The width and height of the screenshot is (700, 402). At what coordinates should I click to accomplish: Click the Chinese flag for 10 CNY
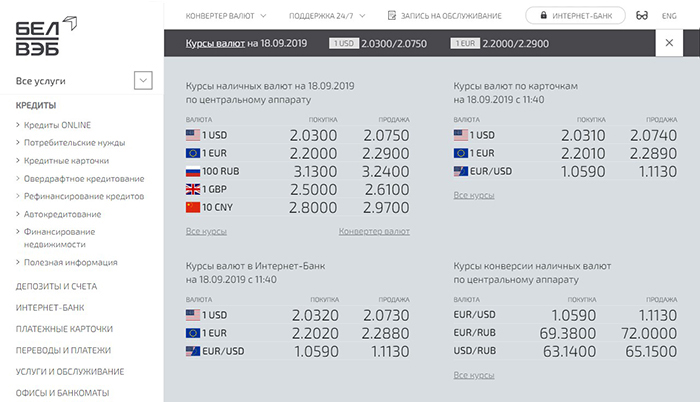(194, 208)
